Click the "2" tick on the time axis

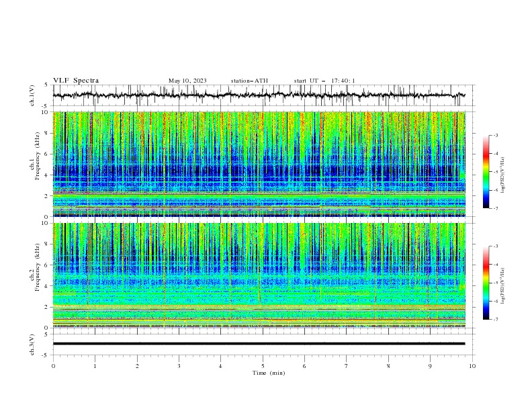coord(137,366)
